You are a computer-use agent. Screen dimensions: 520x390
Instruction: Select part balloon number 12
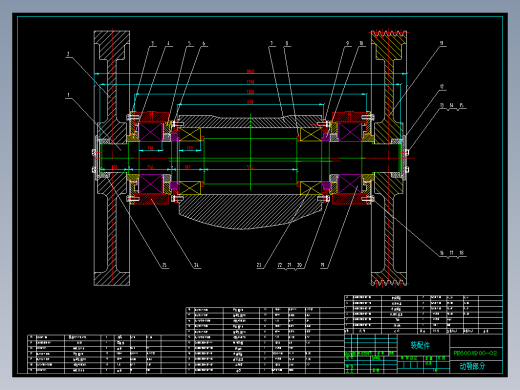coord(442,87)
